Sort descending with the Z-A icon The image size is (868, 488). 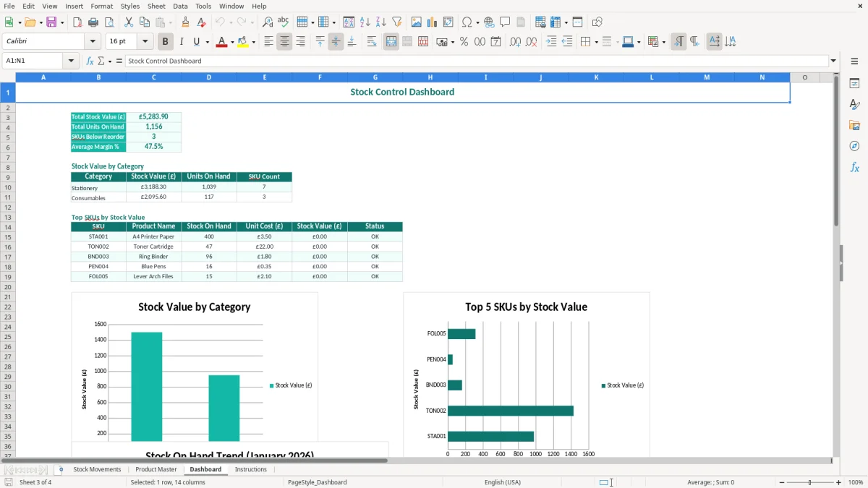point(380,22)
